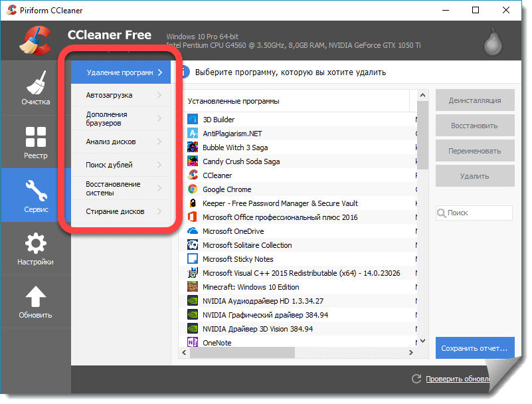The width and height of the screenshot is (532, 404).
Task: Click the Microsoft OneDrive cloud icon
Action: pyautogui.click(x=193, y=231)
